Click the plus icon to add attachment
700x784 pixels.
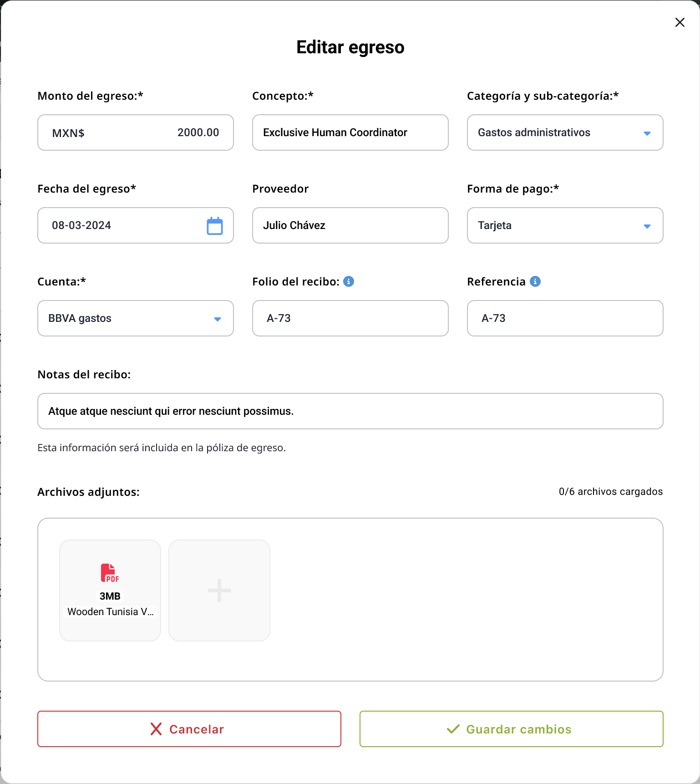[x=219, y=591]
